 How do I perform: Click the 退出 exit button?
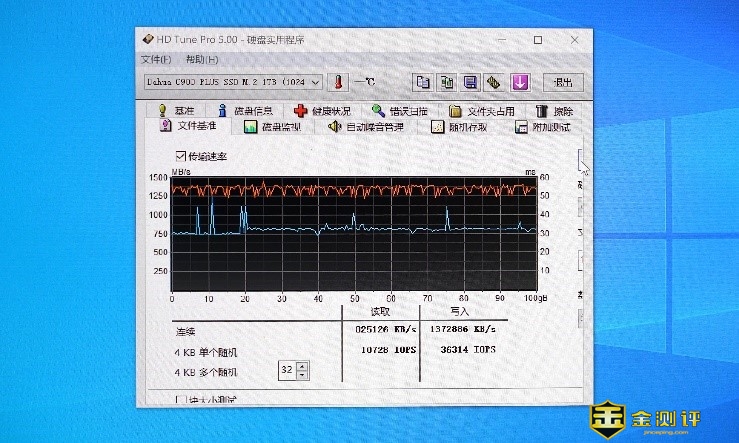click(563, 82)
